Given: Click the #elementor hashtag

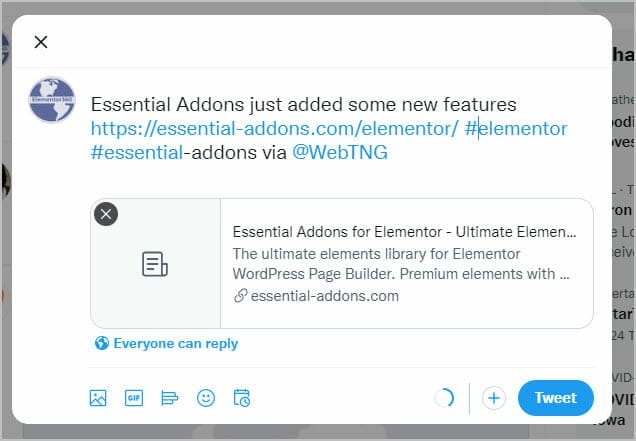Looking at the screenshot, I should [516, 129].
